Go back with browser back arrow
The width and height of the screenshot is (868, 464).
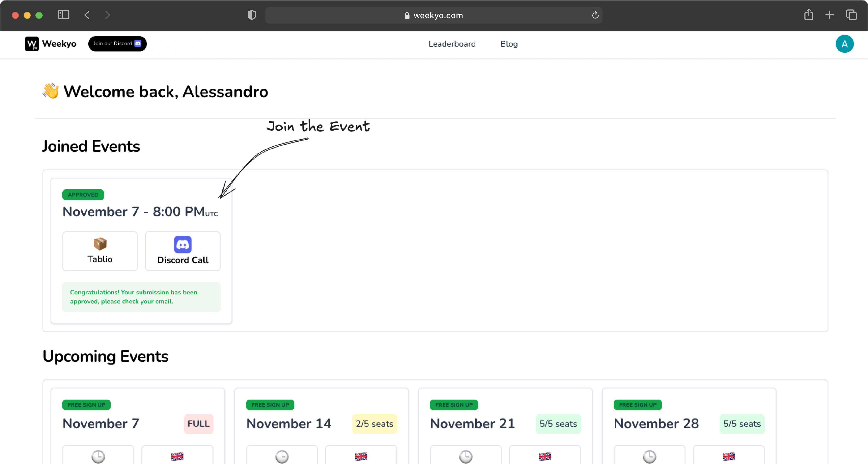pos(87,15)
